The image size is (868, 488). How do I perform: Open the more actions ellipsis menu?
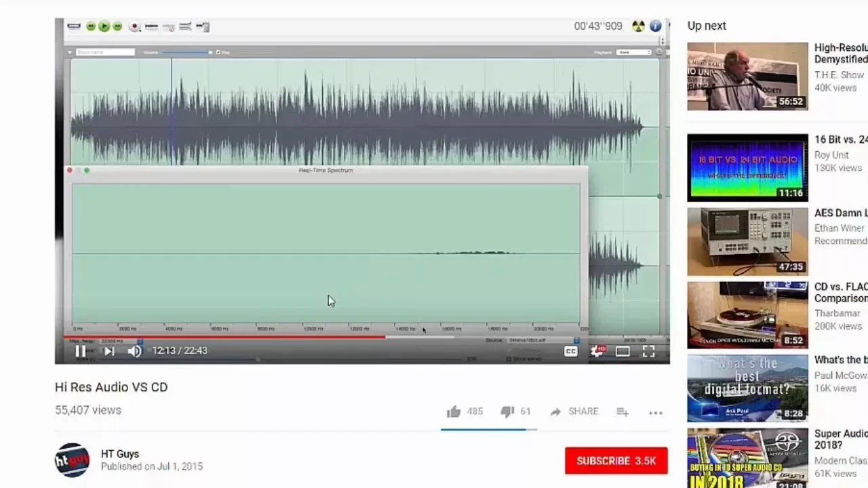click(x=655, y=412)
